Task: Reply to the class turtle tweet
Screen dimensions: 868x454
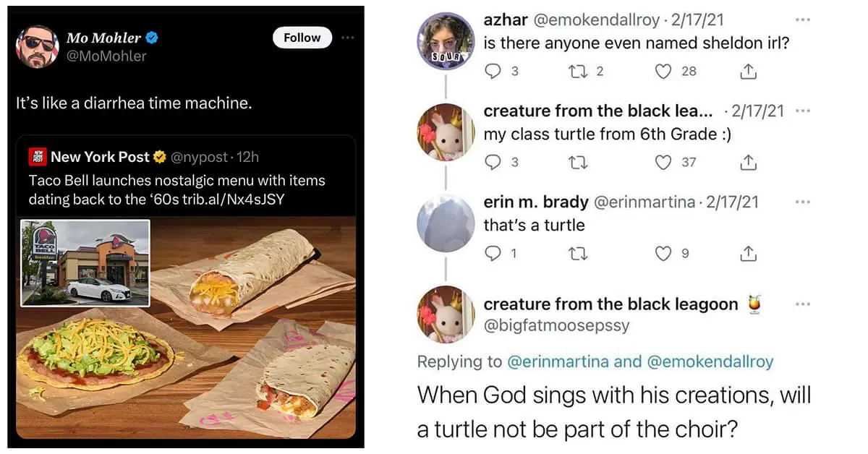Action: pos(492,162)
